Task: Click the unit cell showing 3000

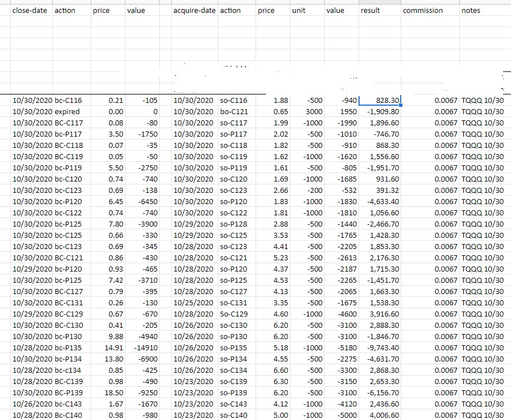Action: (307, 112)
